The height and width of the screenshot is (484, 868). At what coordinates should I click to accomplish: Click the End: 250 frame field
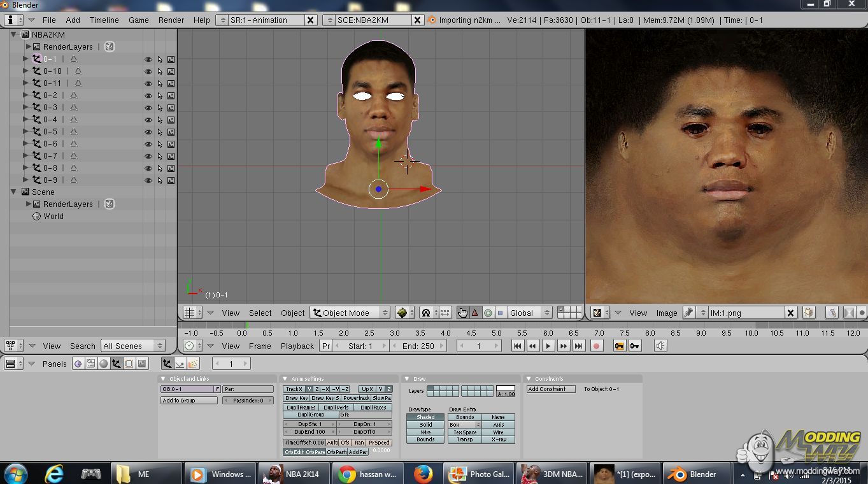pos(418,346)
